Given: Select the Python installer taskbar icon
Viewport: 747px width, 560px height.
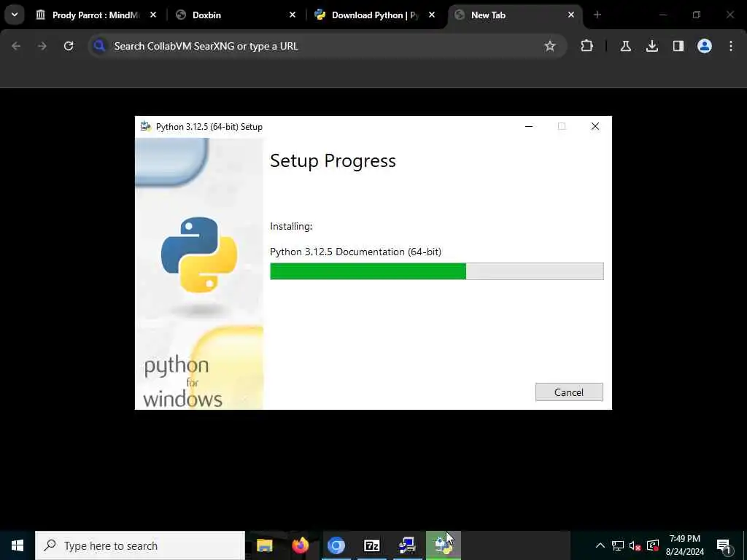Looking at the screenshot, I should coord(443,545).
